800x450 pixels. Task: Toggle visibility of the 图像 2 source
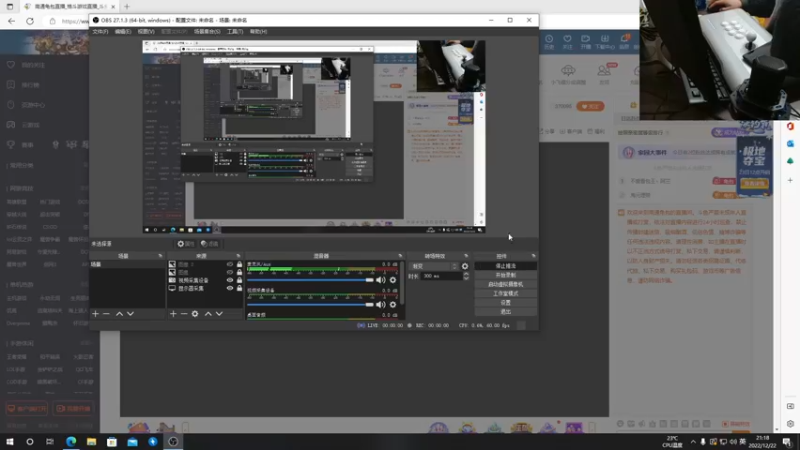point(230,264)
